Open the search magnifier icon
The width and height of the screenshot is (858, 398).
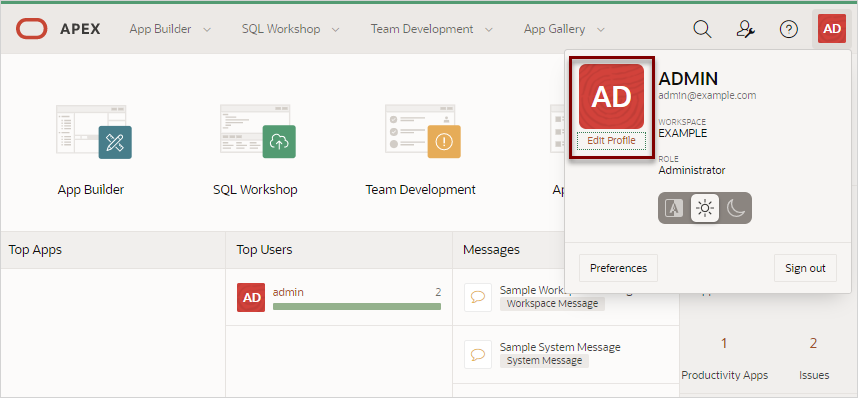click(702, 29)
